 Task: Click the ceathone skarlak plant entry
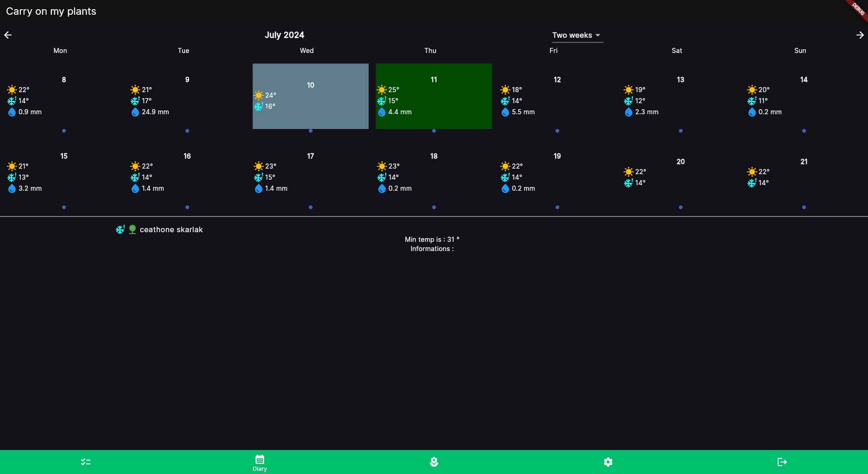click(171, 229)
